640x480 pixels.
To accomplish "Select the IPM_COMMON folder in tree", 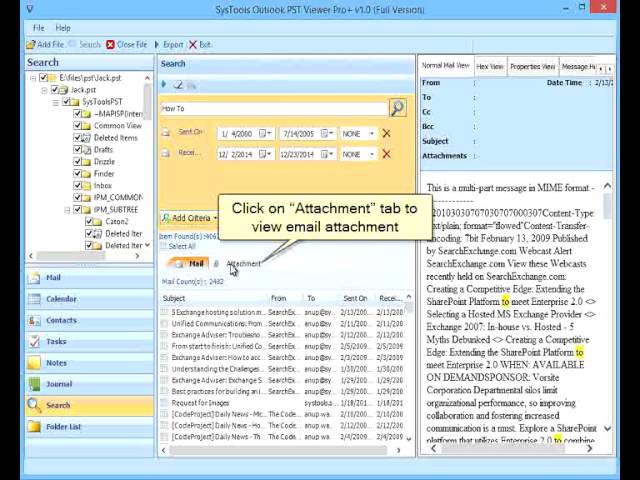I will [x=118, y=198].
